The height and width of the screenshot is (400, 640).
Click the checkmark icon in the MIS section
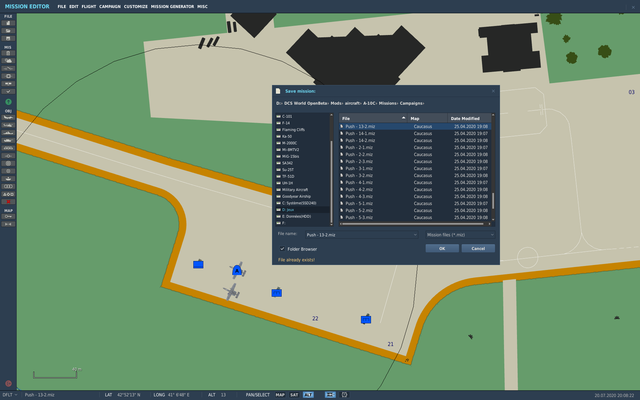8,91
